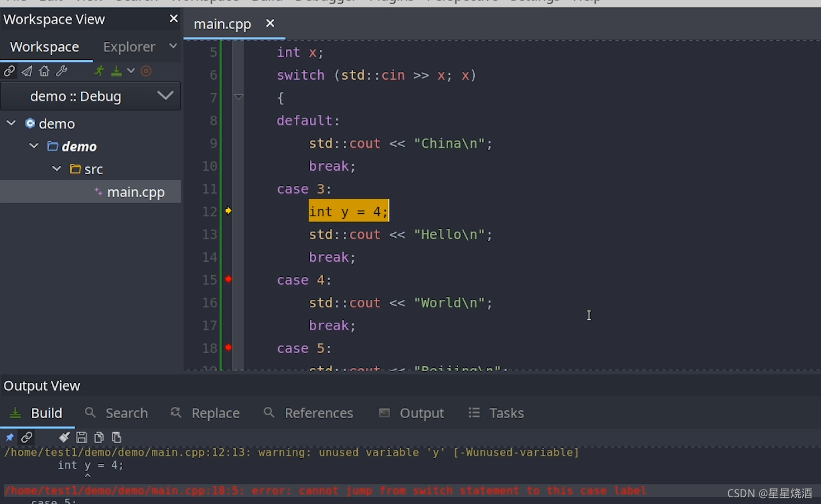
Task: Click the breakpoint marker on line 15
Action: [x=228, y=279]
